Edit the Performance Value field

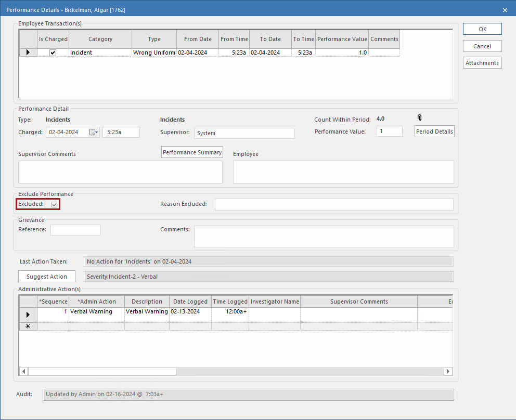pos(389,131)
